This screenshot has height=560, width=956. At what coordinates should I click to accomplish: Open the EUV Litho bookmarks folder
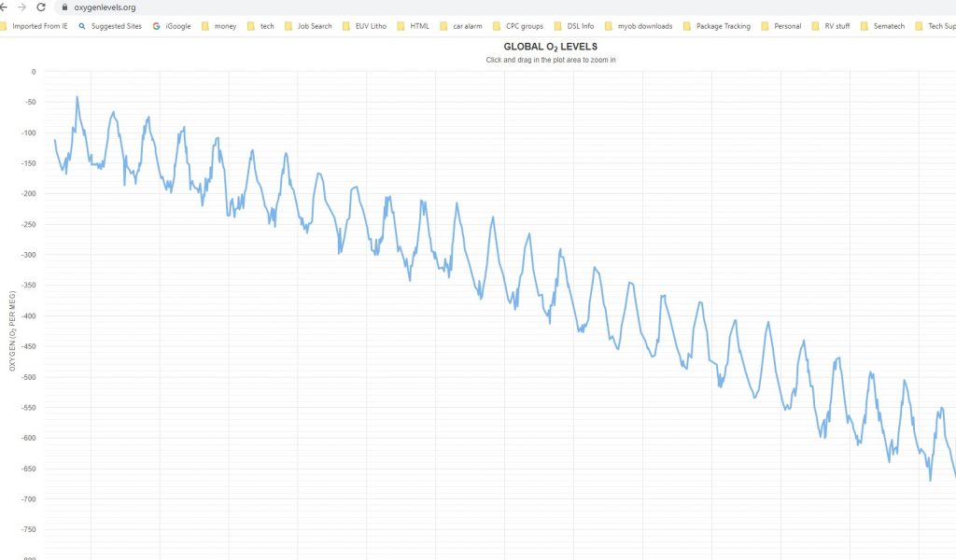364,26
